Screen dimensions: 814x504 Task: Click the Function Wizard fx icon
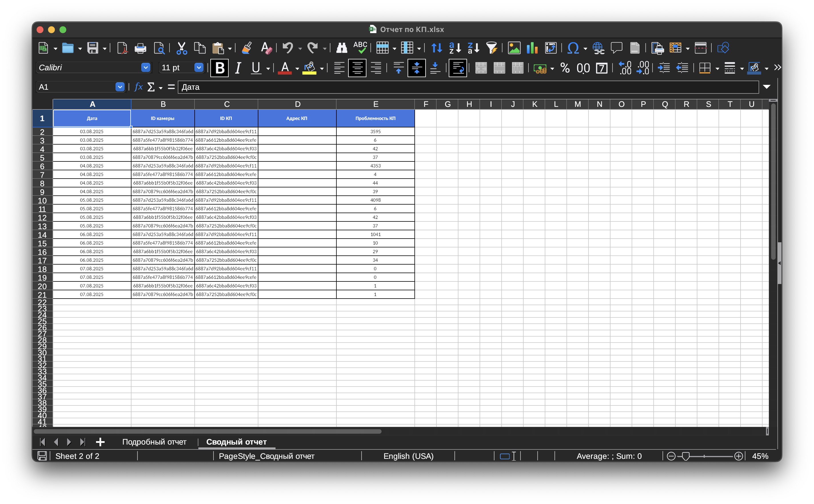138,87
